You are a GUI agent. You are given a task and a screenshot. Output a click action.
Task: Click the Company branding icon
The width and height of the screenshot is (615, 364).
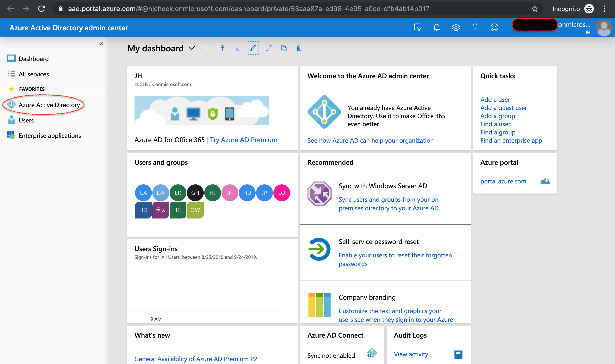tap(319, 305)
